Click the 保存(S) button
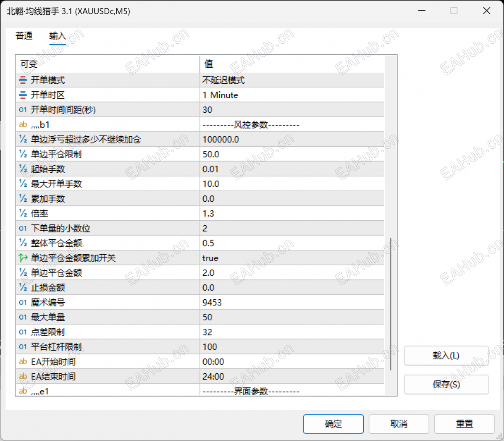The height and width of the screenshot is (441, 504). 446,384
